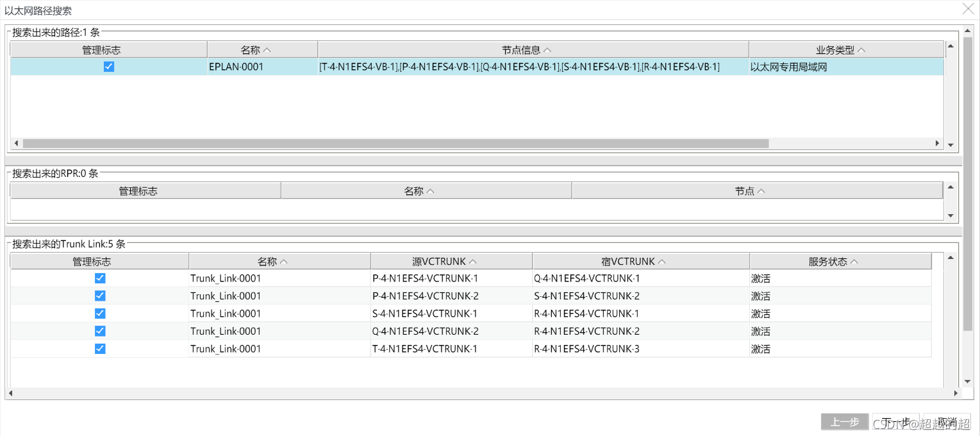The height and width of the screenshot is (436, 980).
Task: Click the right arrow of the path table horizontal scrollbar
Action: click(x=937, y=144)
